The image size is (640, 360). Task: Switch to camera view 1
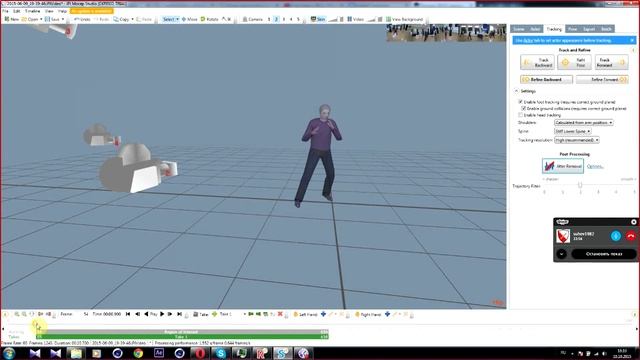269,19
